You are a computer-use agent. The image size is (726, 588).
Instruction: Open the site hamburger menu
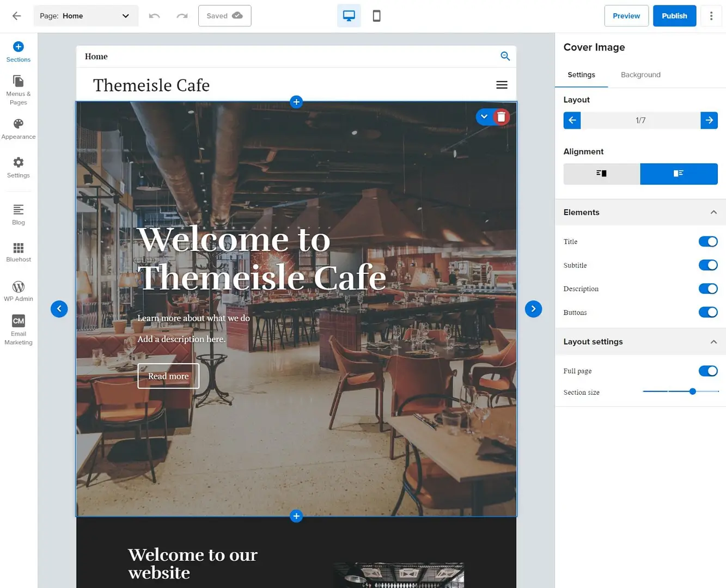tap(502, 85)
